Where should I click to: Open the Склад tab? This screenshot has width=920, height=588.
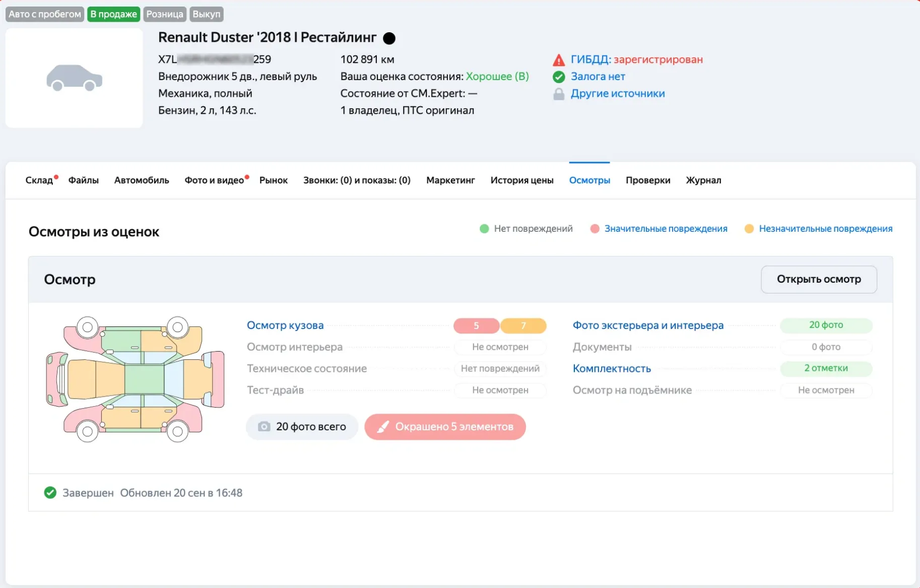pyautogui.click(x=39, y=180)
